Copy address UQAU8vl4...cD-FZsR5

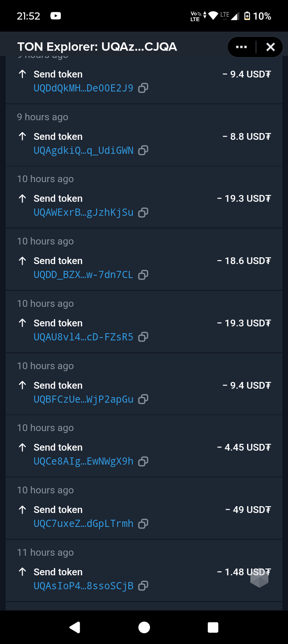point(143,337)
